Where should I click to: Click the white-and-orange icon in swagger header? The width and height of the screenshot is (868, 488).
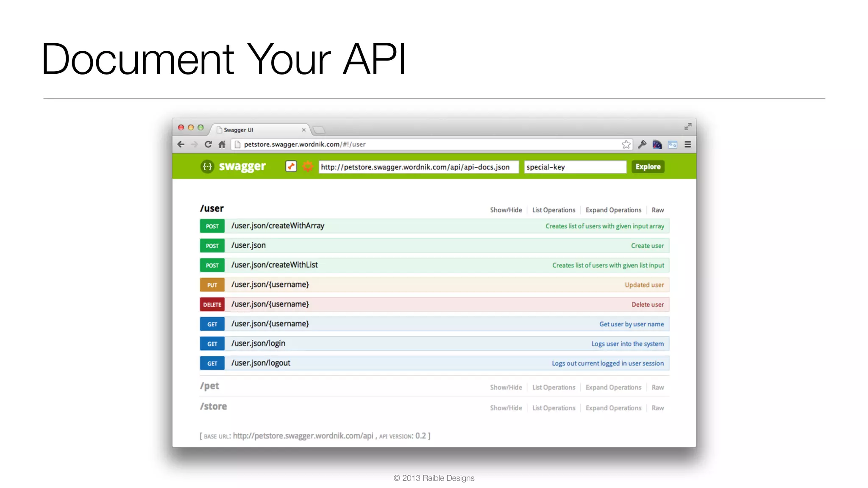tap(291, 166)
